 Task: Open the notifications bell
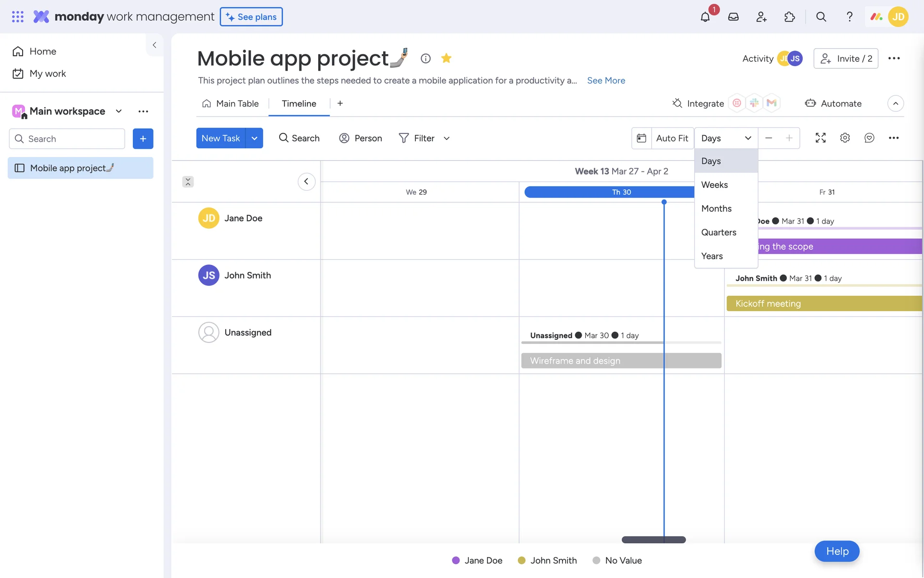[x=705, y=17]
